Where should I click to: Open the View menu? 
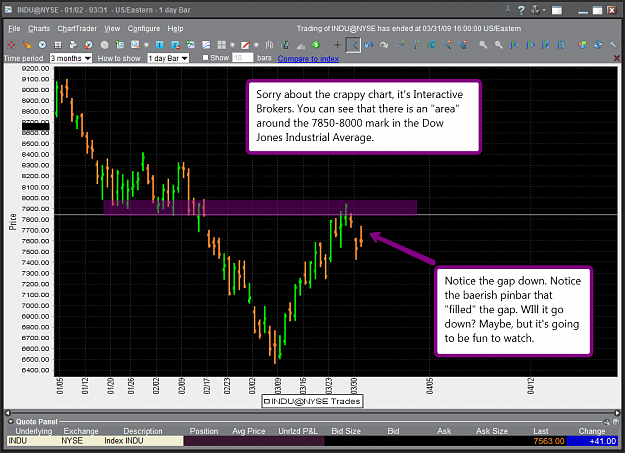[x=112, y=28]
